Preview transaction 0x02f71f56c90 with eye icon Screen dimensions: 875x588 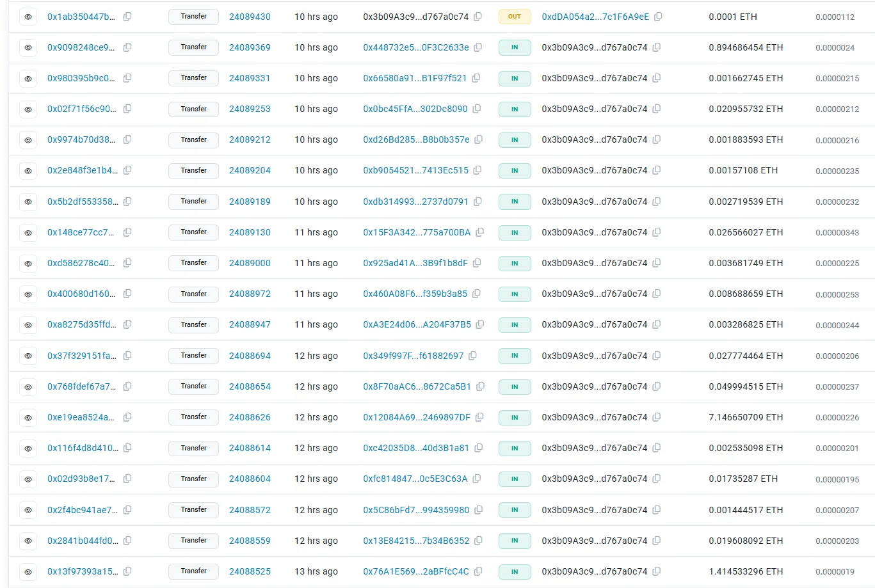point(28,109)
